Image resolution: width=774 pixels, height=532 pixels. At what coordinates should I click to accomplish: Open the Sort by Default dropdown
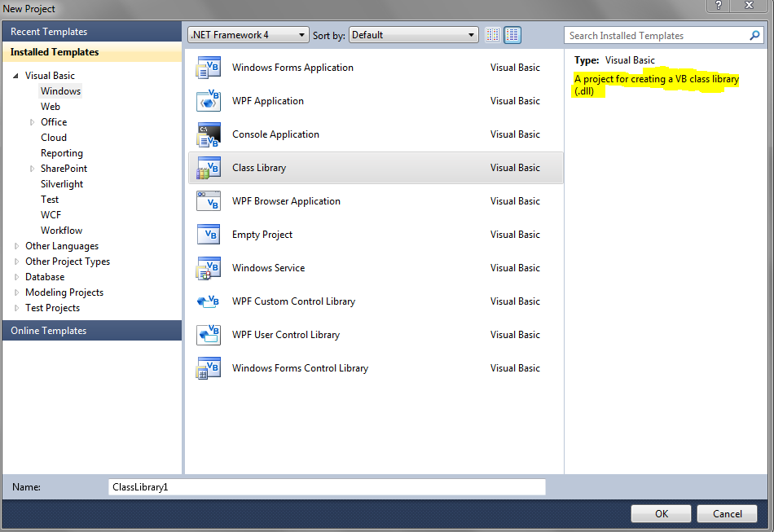point(414,35)
